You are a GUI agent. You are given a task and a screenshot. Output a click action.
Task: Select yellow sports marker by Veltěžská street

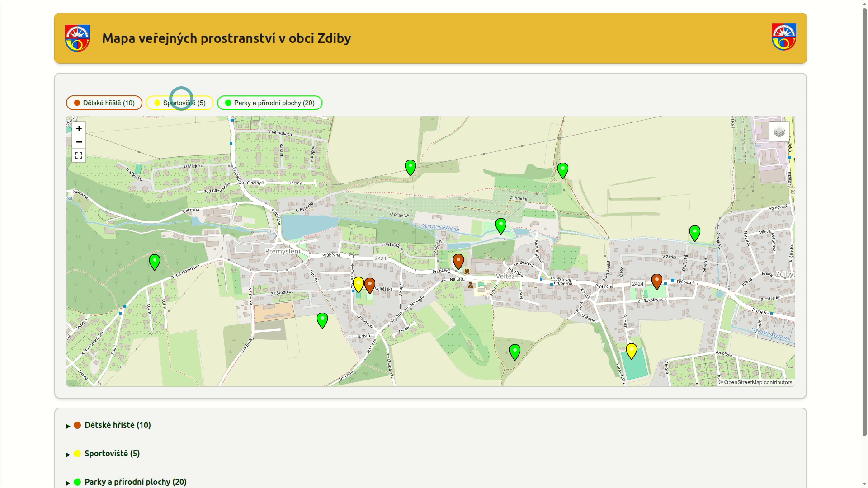(x=359, y=285)
